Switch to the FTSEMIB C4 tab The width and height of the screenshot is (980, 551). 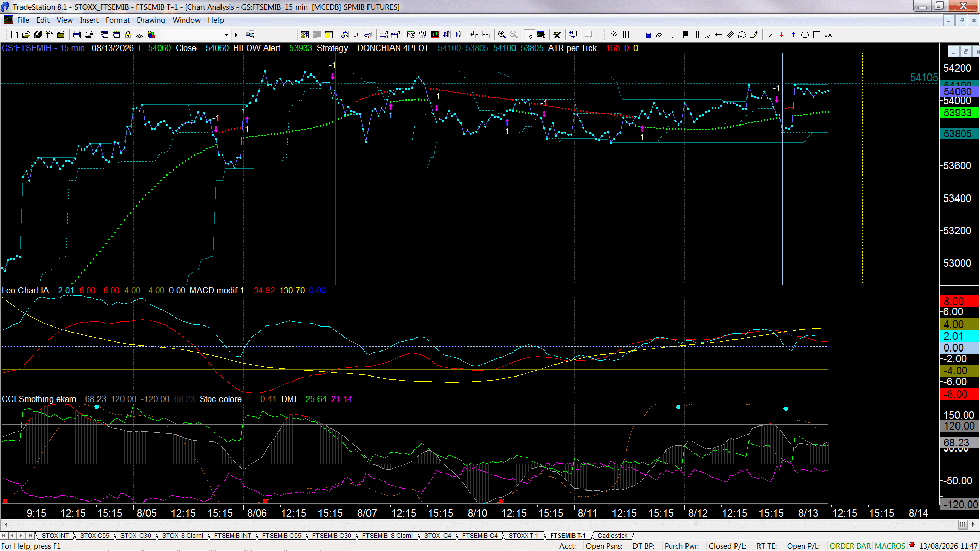click(x=480, y=536)
